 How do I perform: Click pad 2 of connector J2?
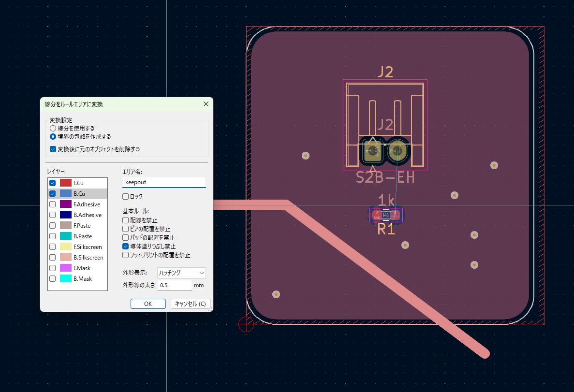coord(397,151)
